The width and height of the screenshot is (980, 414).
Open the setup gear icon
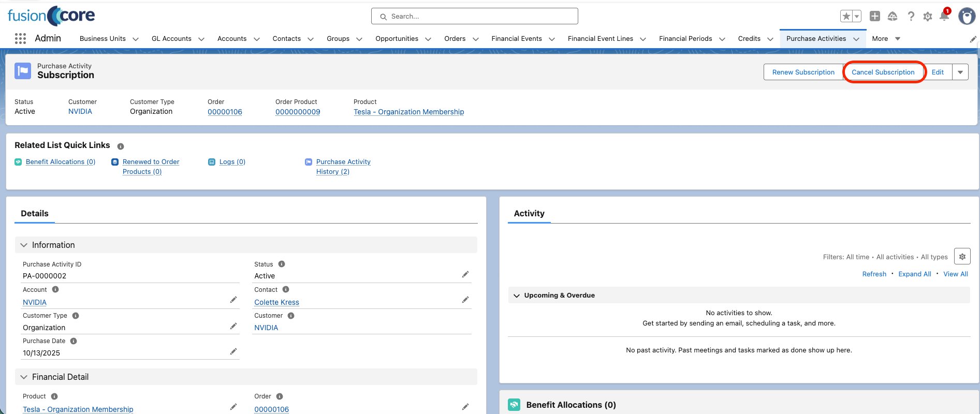[928, 17]
